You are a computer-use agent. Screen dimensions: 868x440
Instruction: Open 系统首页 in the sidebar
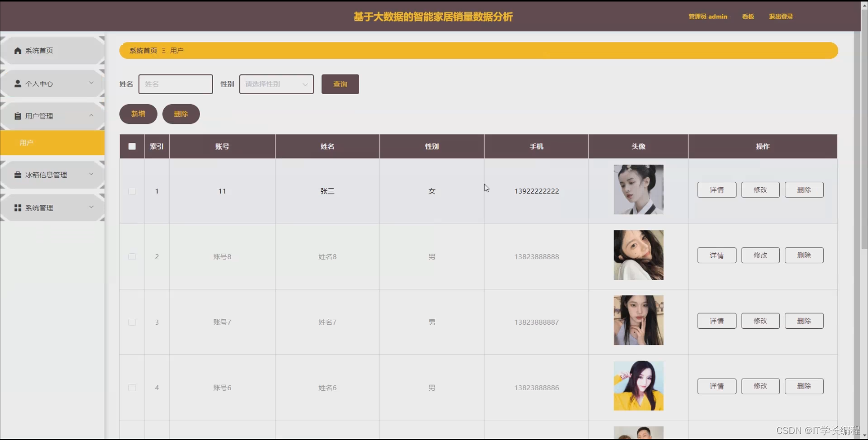(52, 50)
